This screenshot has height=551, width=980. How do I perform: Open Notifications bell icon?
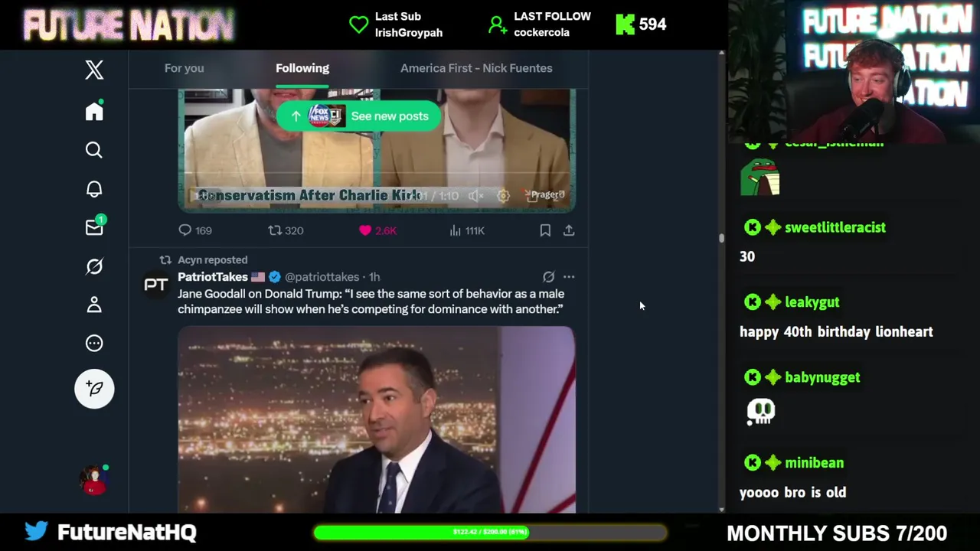94,188
